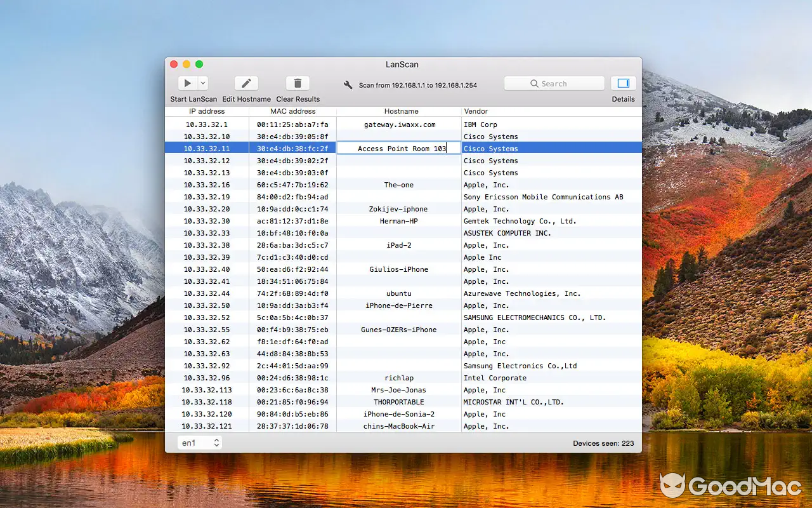Sort by the Vendor column header

coord(476,110)
